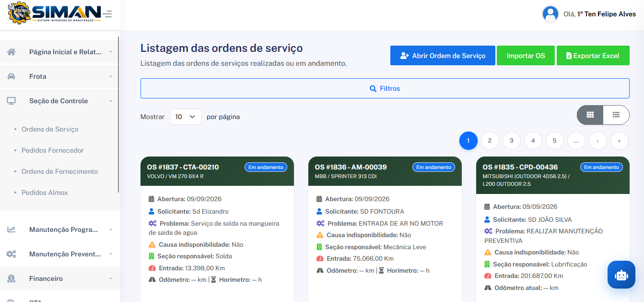Go to pagination page 2
The height and width of the screenshot is (302, 644).
click(x=490, y=141)
